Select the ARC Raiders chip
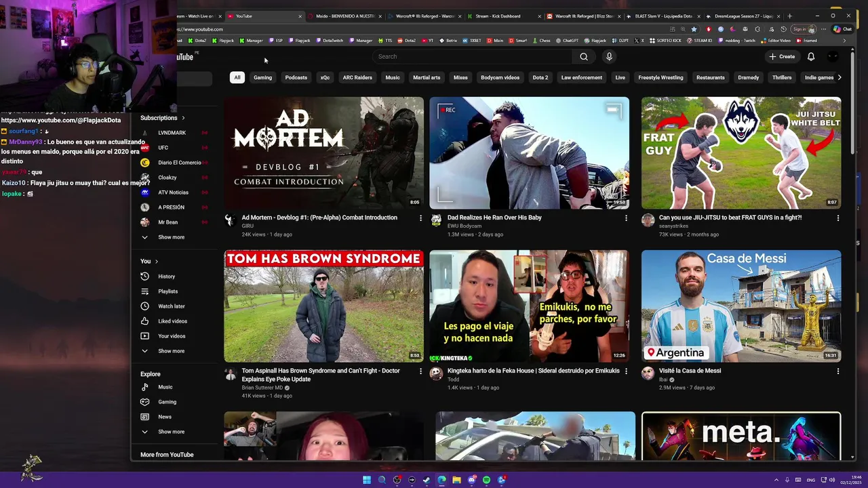Screen dimensions: 868x488 click(357, 77)
